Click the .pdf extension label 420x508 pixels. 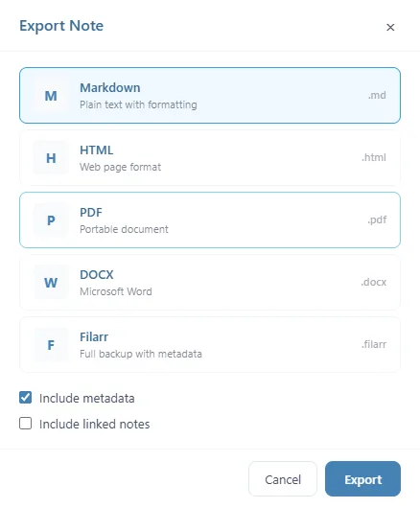pyautogui.click(x=377, y=220)
